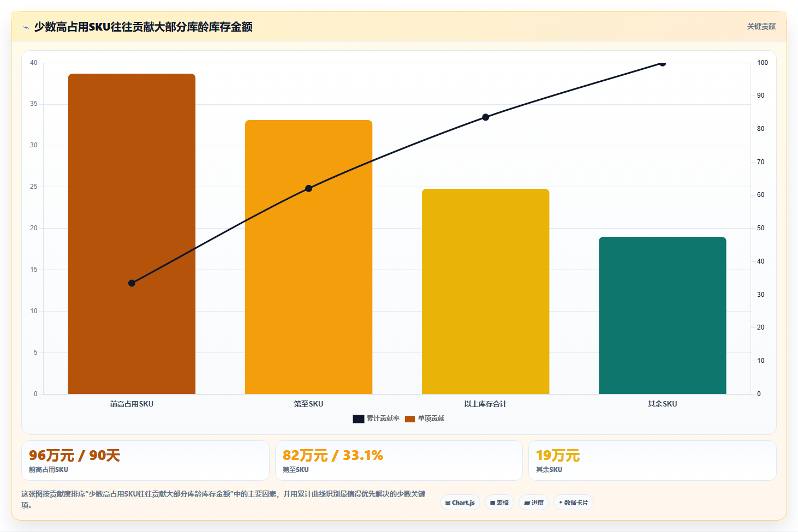The height and width of the screenshot is (532, 798).
Task: Click the teal 其余SKU bar
Action: coord(663,315)
